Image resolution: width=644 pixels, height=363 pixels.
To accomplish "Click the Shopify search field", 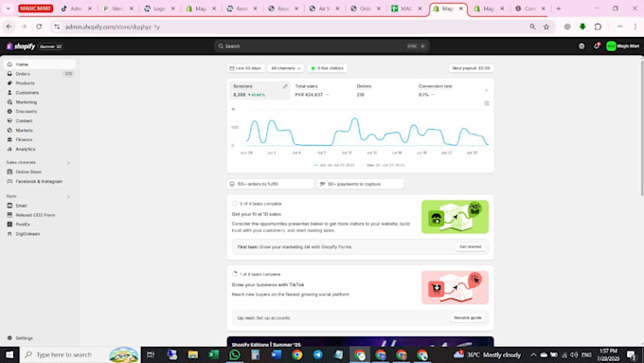I will coord(322,46).
